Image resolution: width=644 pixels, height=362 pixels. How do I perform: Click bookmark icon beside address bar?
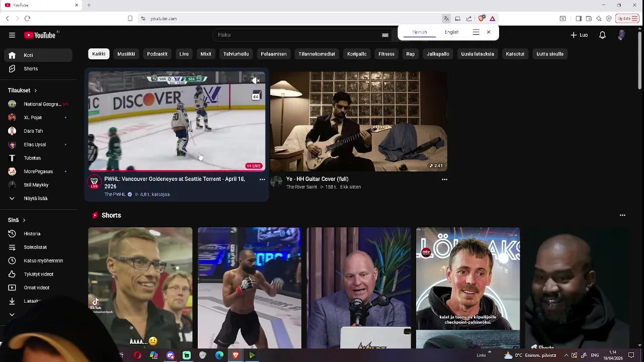coord(130,19)
